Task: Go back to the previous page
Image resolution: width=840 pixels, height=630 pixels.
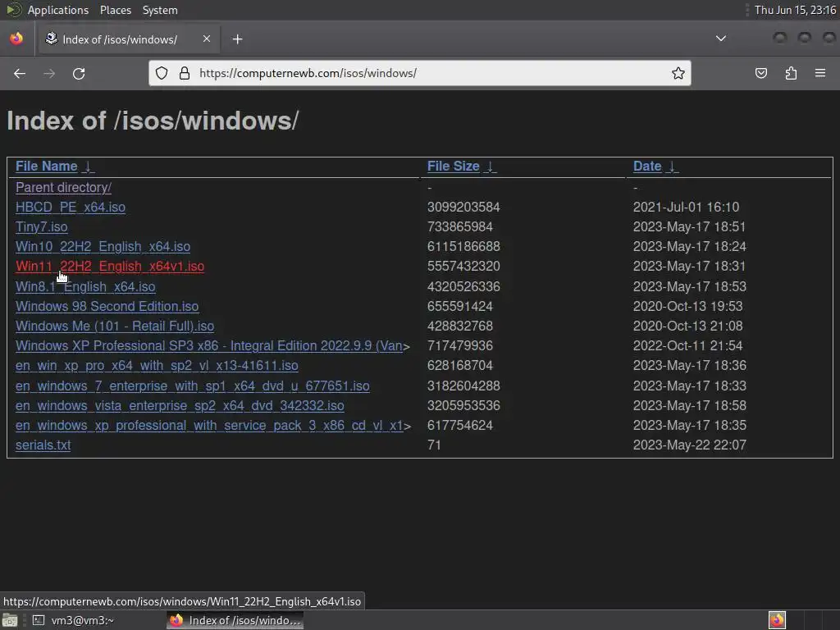Action: pyautogui.click(x=20, y=73)
